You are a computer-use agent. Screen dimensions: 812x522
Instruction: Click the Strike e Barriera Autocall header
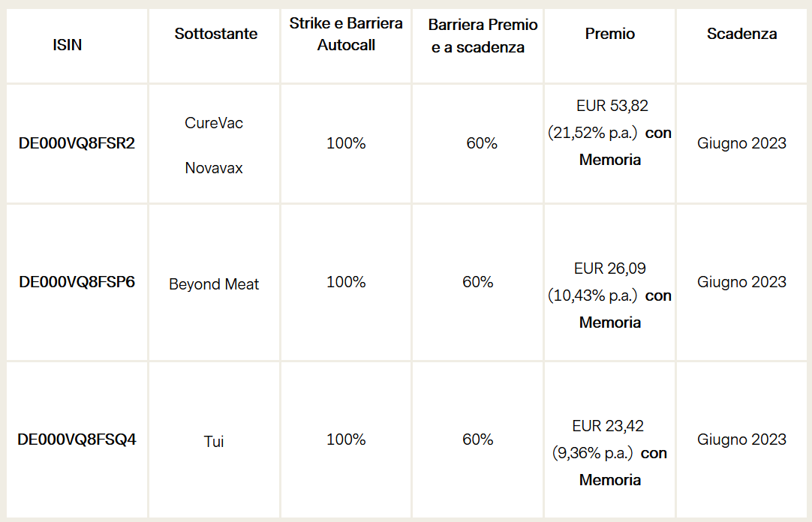346,34
